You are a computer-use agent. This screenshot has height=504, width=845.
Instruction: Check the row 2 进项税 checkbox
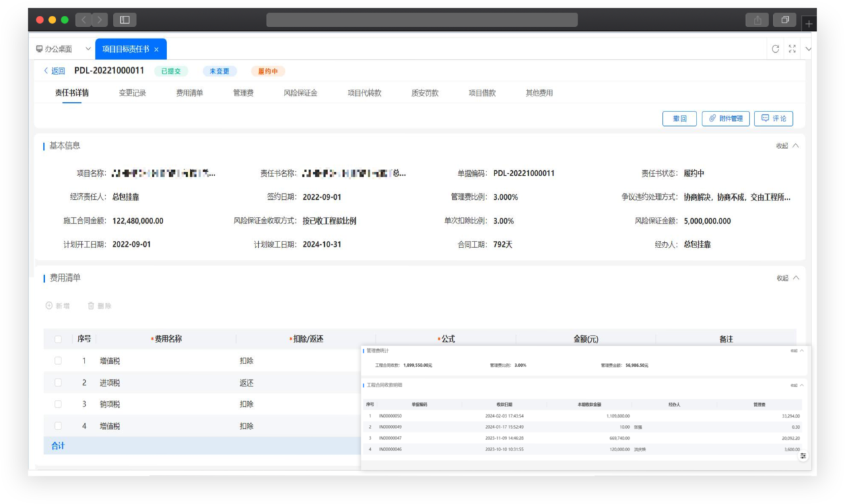pos(58,383)
